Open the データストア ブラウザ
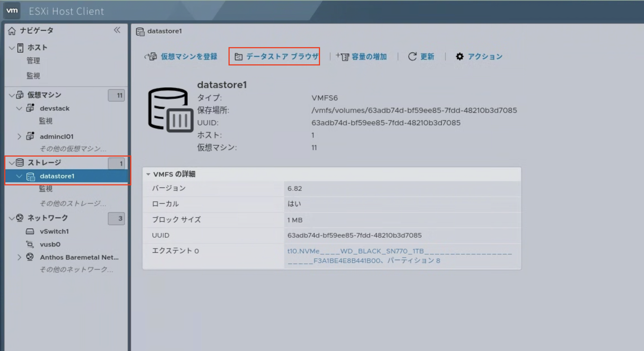 coord(274,56)
